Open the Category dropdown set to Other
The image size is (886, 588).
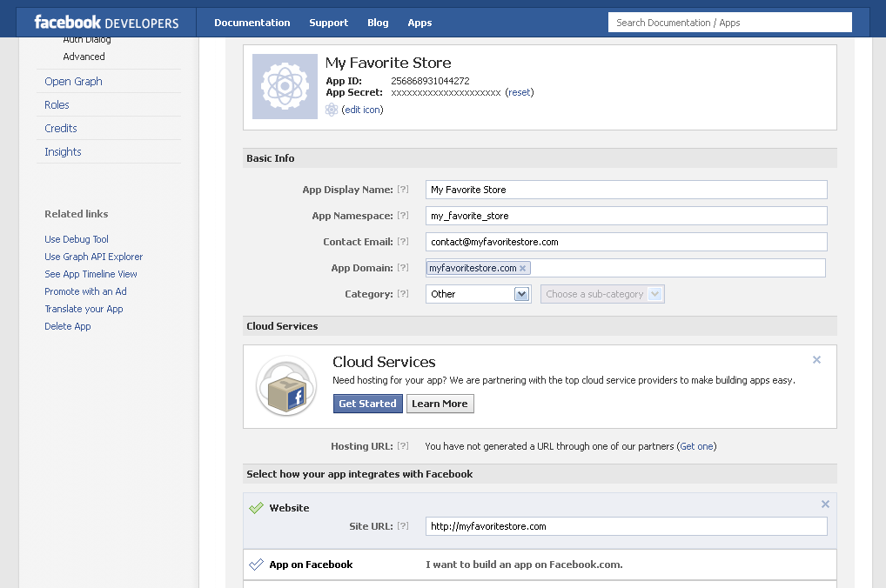[478, 294]
